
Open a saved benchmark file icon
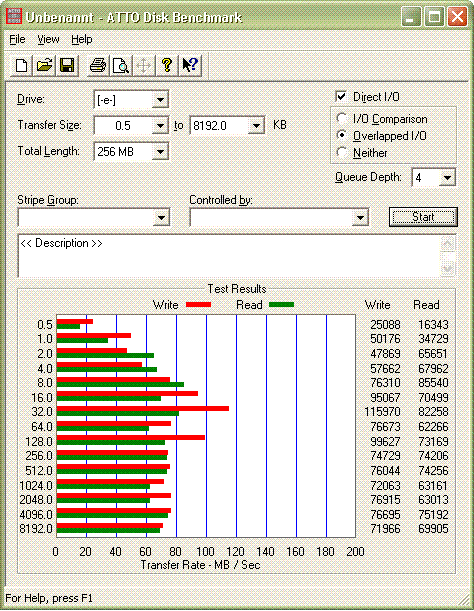pos(44,65)
